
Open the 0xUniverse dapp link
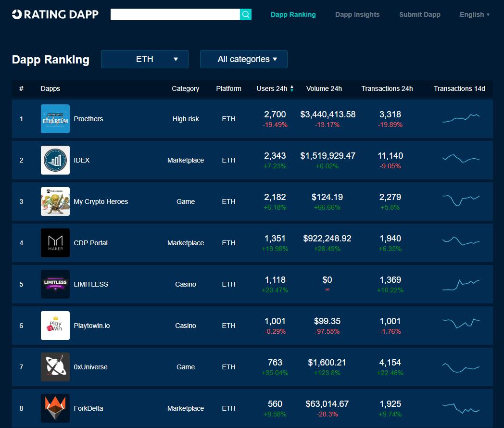[x=90, y=367]
